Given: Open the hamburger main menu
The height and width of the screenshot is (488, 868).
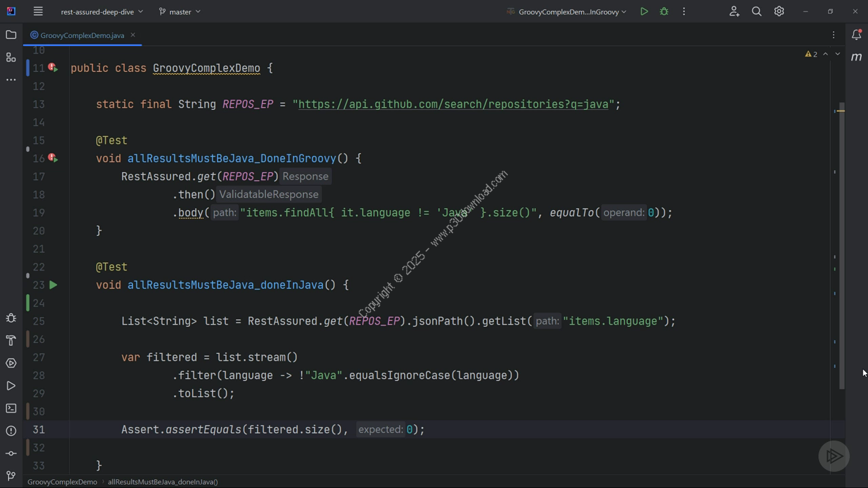Looking at the screenshot, I should 38,12.
